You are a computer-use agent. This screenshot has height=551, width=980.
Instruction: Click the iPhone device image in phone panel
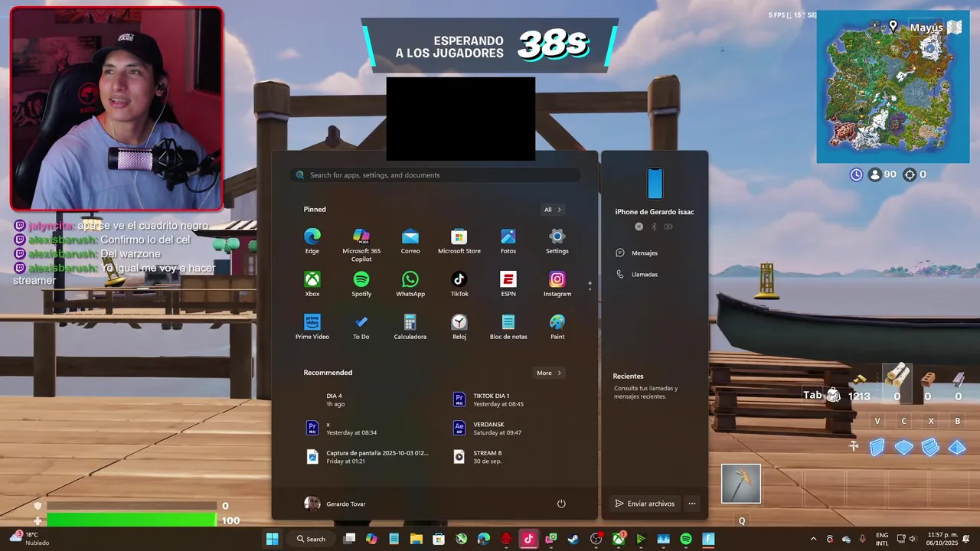click(x=655, y=184)
